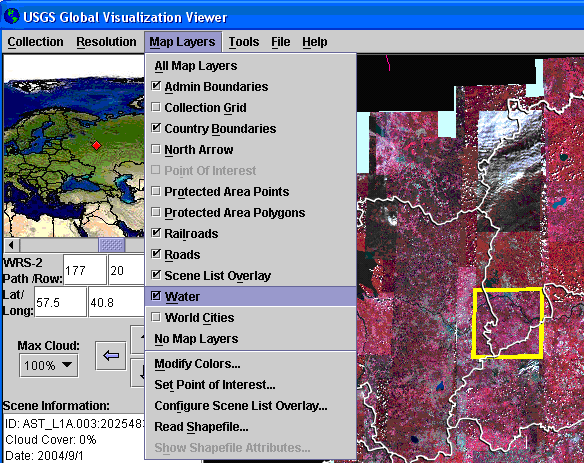This screenshot has height=463, width=584.
Task: Disable the Railroads layer
Action: coord(156,233)
